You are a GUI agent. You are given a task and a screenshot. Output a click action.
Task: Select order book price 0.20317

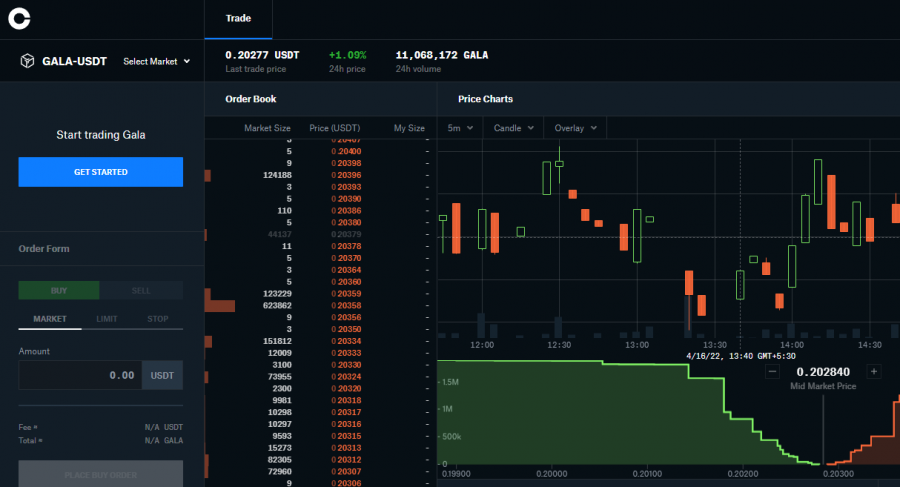click(x=346, y=412)
